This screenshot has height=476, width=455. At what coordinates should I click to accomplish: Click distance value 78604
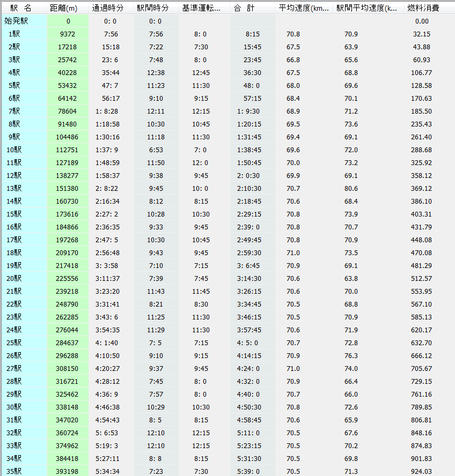pyautogui.click(x=68, y=111)
